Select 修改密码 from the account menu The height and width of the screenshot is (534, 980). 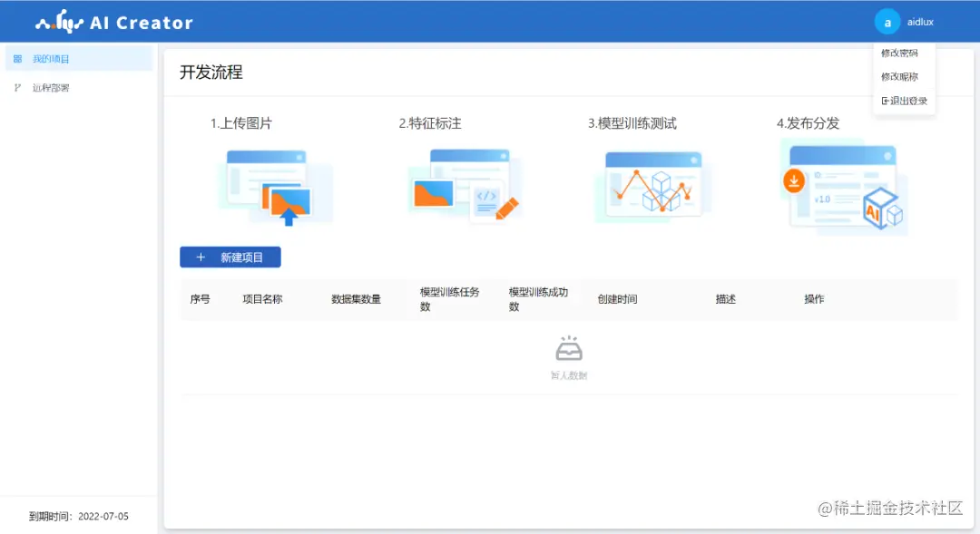coord(899,53)
